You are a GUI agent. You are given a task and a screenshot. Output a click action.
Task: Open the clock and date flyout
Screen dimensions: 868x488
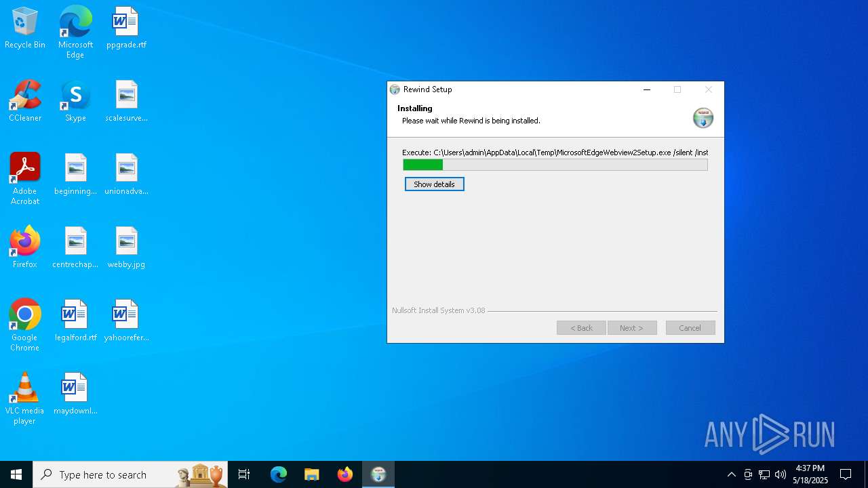[810, 474]
